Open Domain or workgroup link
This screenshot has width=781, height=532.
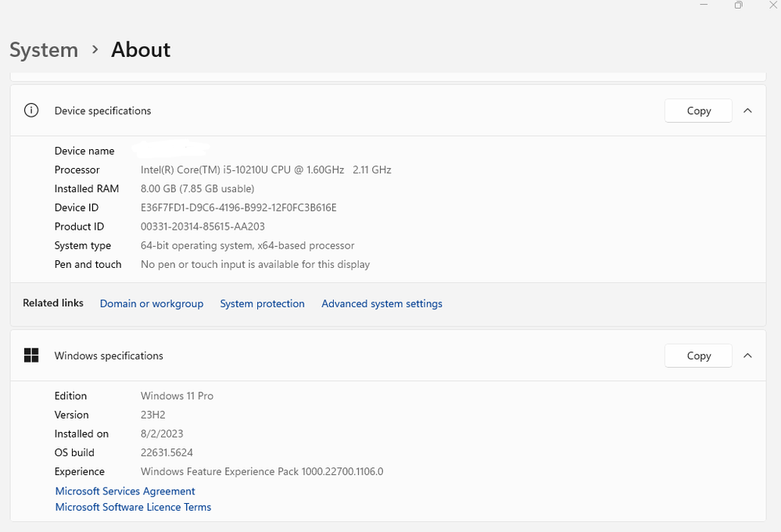pyautogui.click(x=152, y=304)
